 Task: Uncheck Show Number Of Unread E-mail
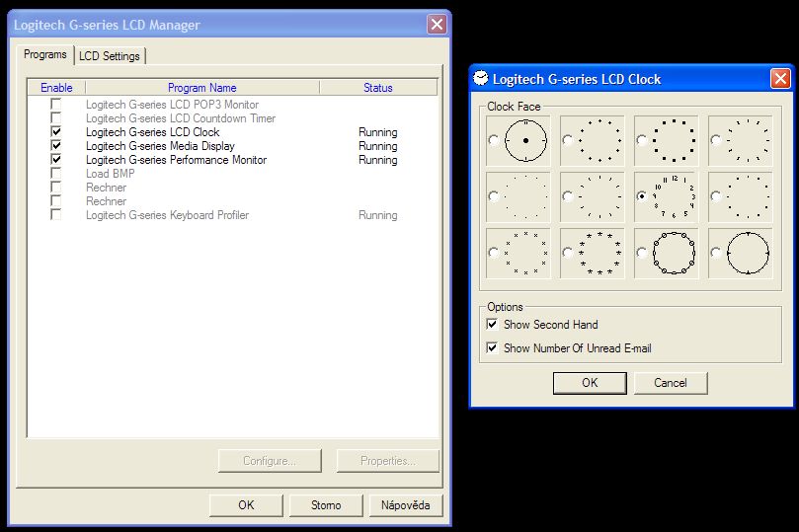click(x=492, y=347)
